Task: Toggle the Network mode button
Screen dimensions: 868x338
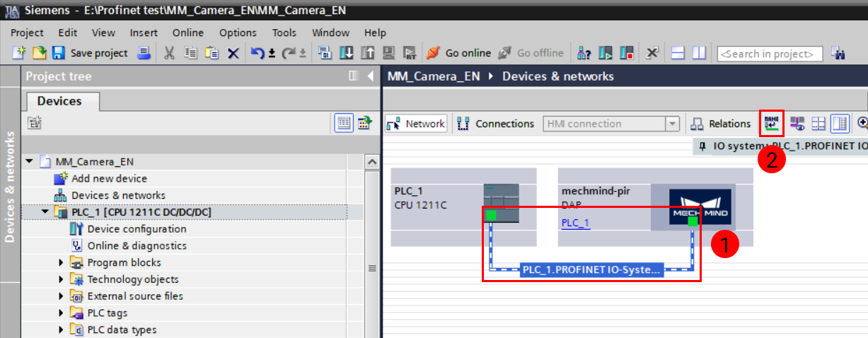Action: coord(416,124)
